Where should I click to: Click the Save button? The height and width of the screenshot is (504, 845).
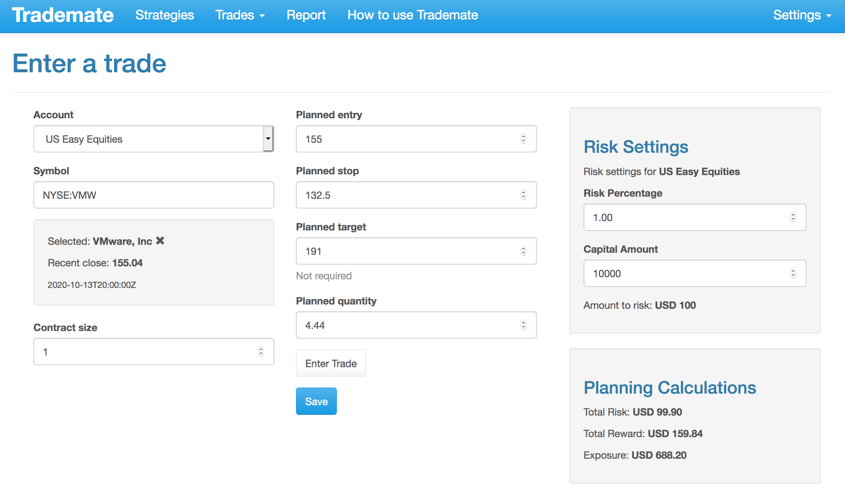316,401
